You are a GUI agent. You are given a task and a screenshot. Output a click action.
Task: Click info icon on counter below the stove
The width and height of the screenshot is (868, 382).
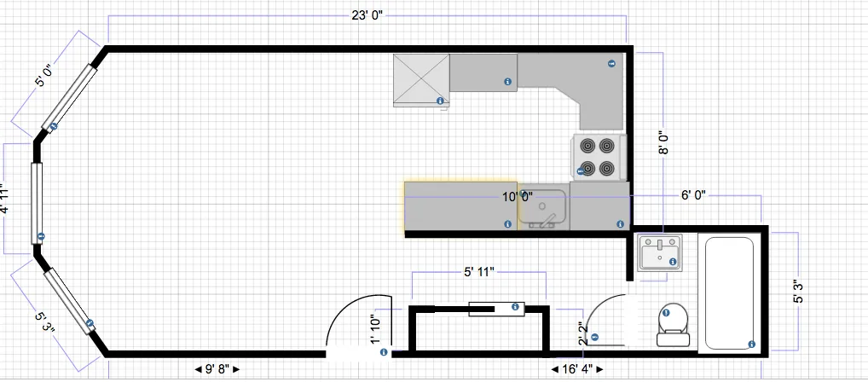tap(620, 224)
